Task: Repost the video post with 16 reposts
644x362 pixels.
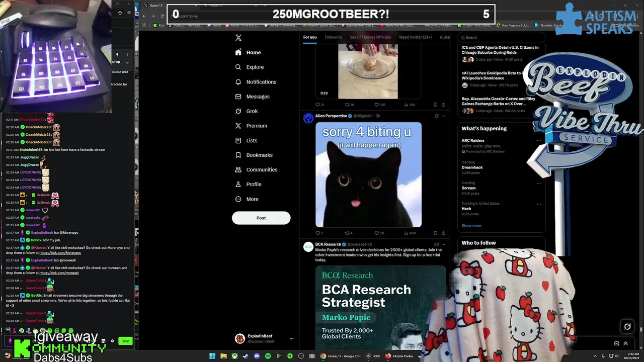Action: tap(349, 105)
